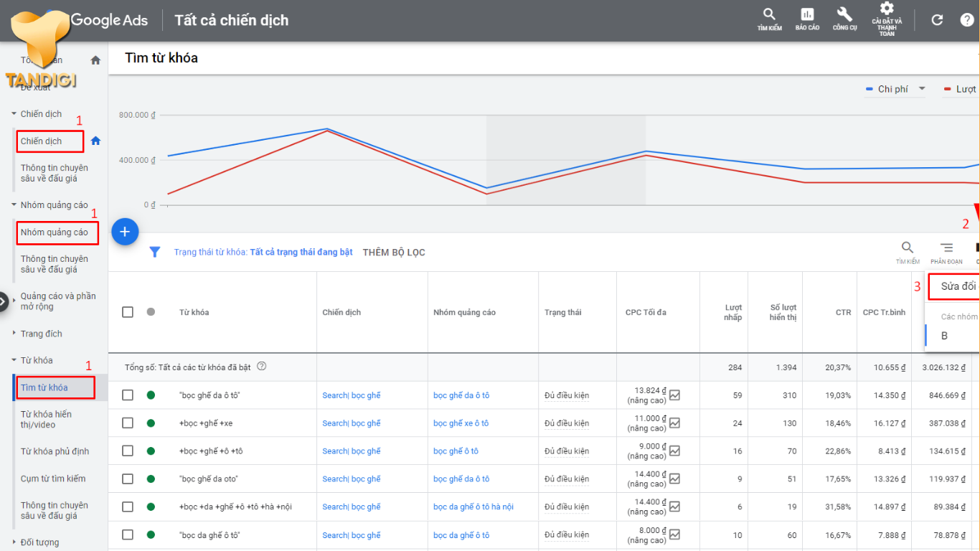Image resolution: width=980 pixels, height=551 pixels.
Task: Tick checkbox for "bọc ghế da ô tô" keyword row
Action: [128, 395]
